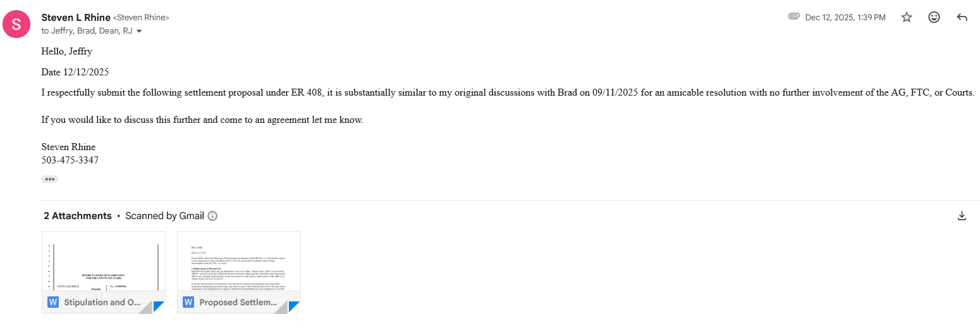The height and width of the screenshot is (328, 980).
Task: Add an emoji reaction to the message
Action: pyautogui.click(x=934, y=18)
